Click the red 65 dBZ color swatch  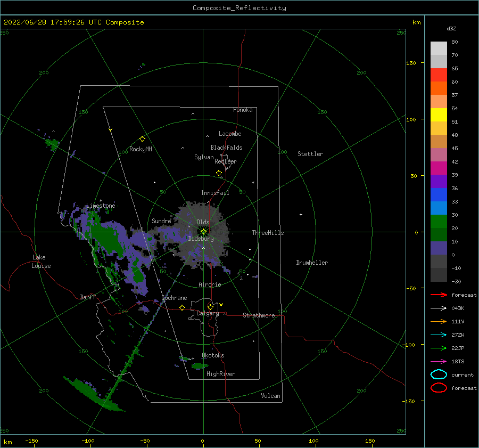[439, 75]
